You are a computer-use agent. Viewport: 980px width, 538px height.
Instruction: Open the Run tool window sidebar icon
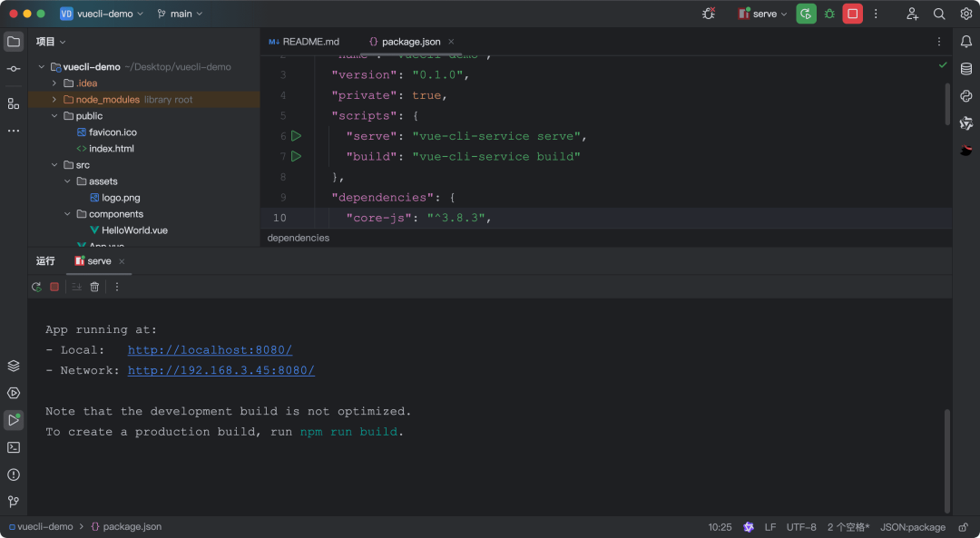click(13, 420)
